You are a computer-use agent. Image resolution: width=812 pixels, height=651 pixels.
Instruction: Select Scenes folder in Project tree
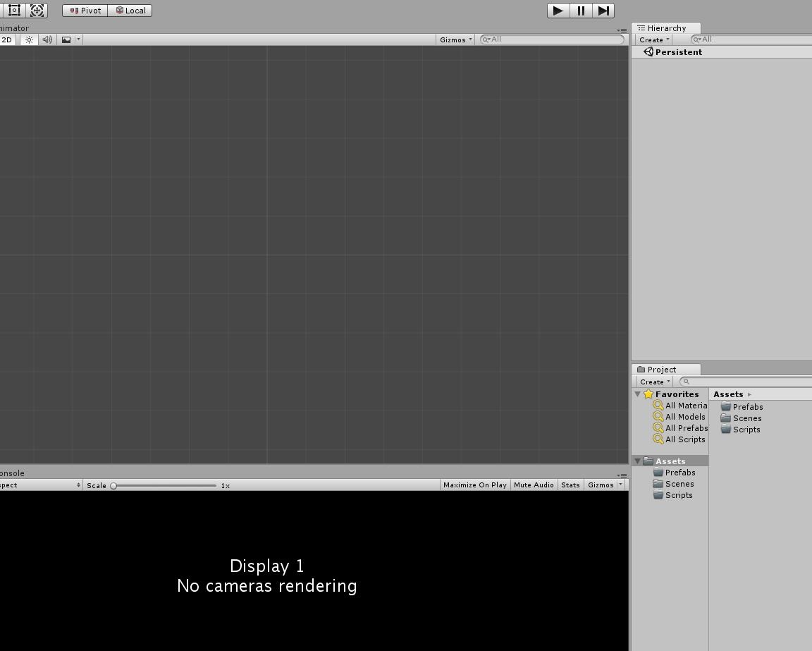pyautogui.click(x=679, y=484)
